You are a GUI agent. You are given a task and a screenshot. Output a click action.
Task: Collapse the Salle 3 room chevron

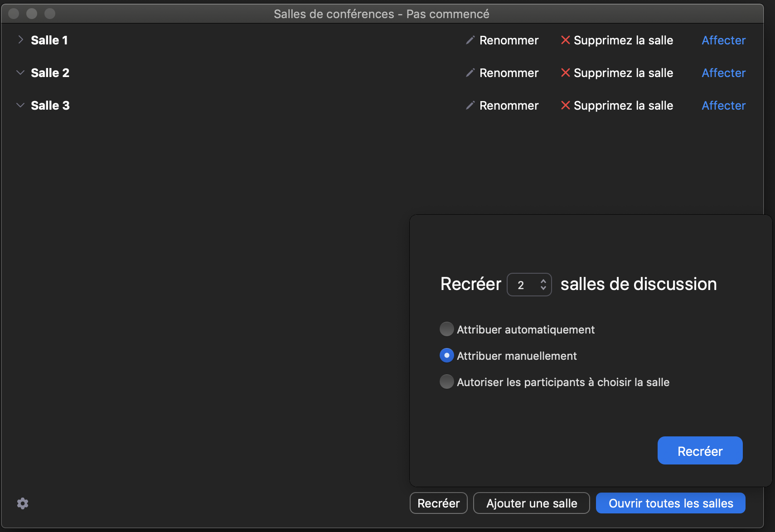20,105
